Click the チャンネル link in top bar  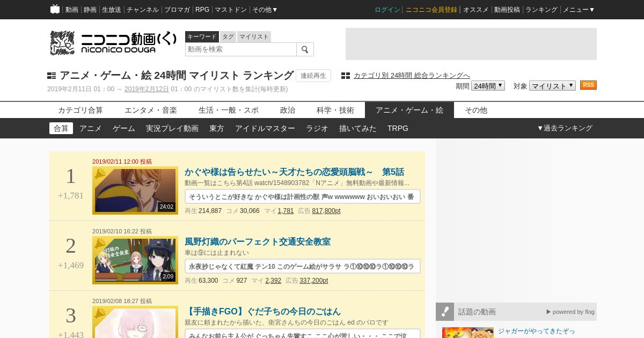(143, 10)
